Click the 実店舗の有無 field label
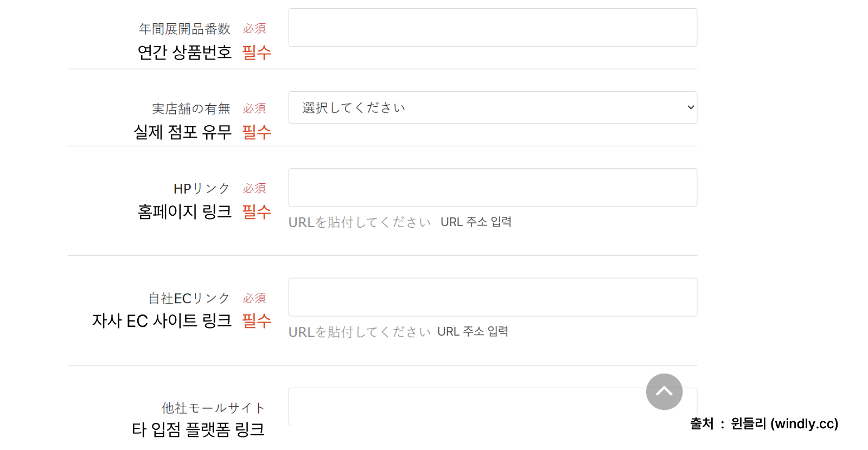Screen dimensions: 868x450 [x=191, y=108]
